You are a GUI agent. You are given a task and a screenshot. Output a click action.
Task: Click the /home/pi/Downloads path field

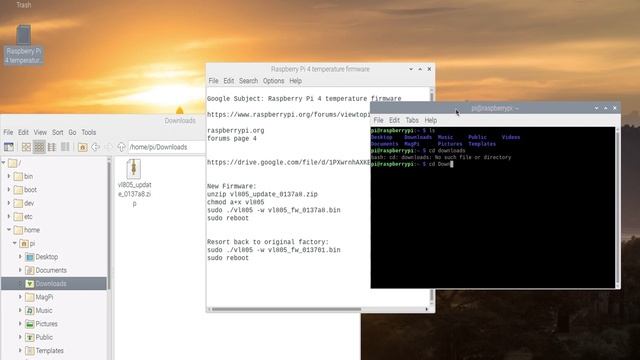167,147
